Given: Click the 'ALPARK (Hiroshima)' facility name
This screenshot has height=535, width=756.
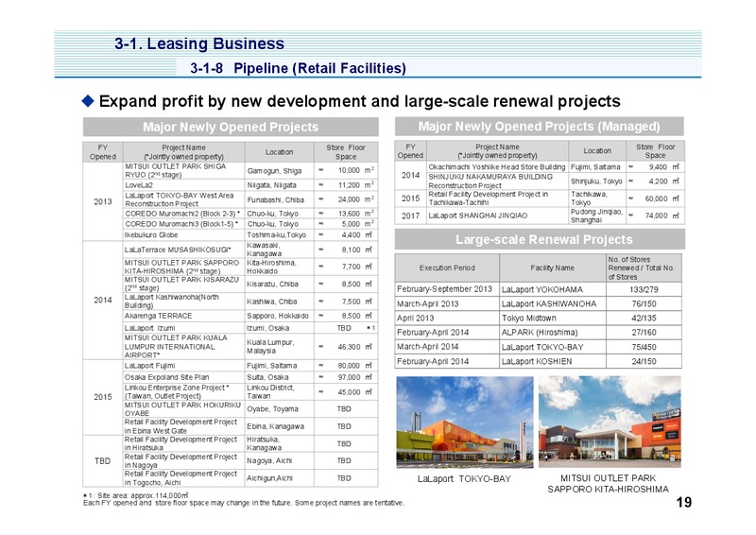Looking at the screenshot, I should tap(540, 333).
